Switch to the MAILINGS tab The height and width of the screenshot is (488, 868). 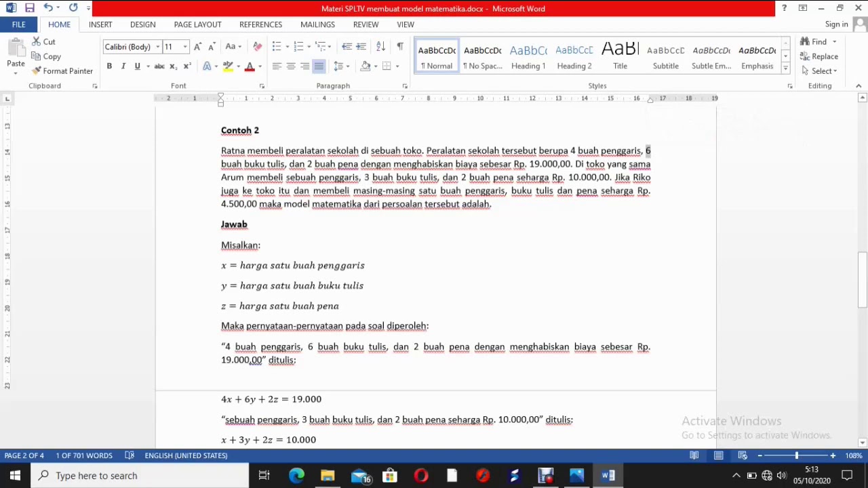(x=317, y=24)
